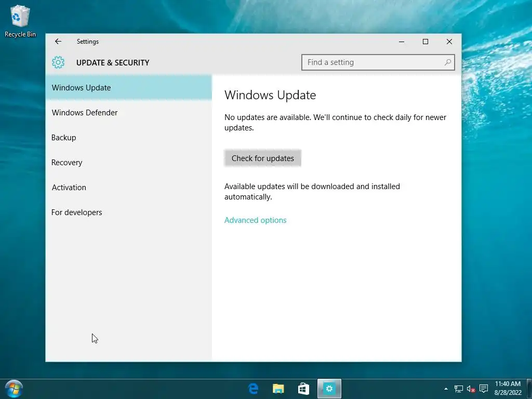The image size is (532, 399).
Task: Click the Windows Update page heading
Action: tap(270, 95)
